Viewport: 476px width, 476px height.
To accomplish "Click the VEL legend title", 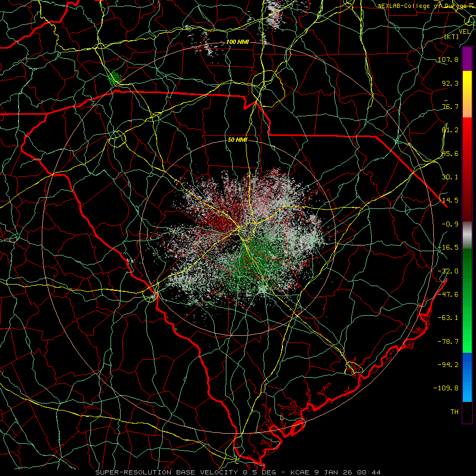I will click(x=464, y=32).
